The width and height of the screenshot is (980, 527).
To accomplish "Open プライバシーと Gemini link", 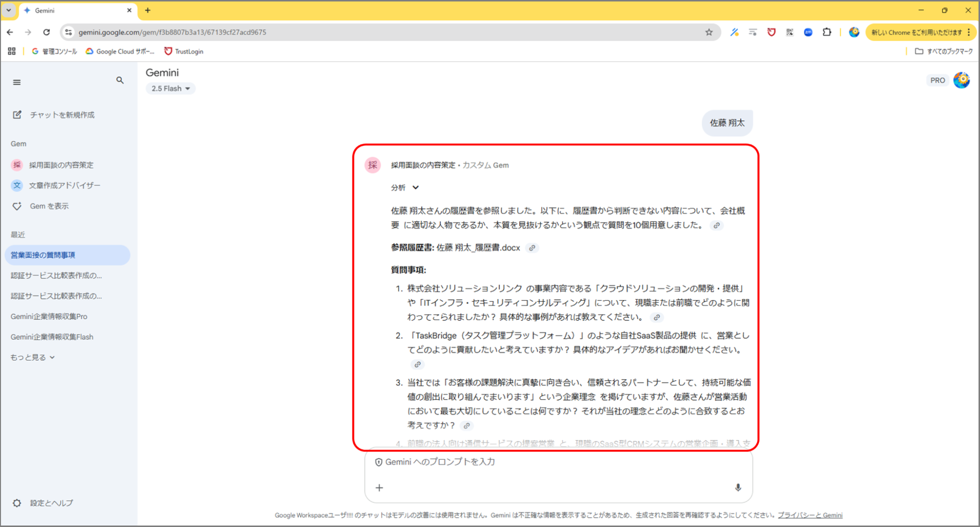I will (x=810, y=515).
